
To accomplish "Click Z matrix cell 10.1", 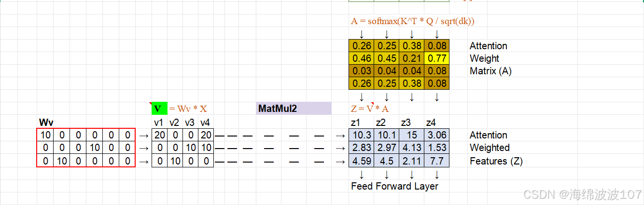I will point(386,135).
